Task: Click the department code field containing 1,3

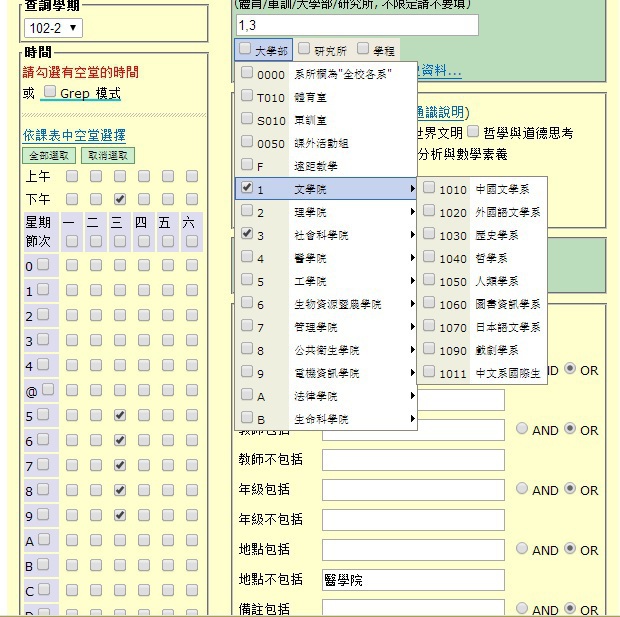Action: click(357, 25)
